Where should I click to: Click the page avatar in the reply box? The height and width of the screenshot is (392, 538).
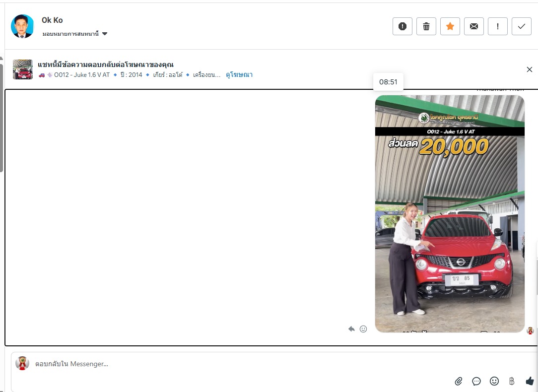tap(22, 364)
